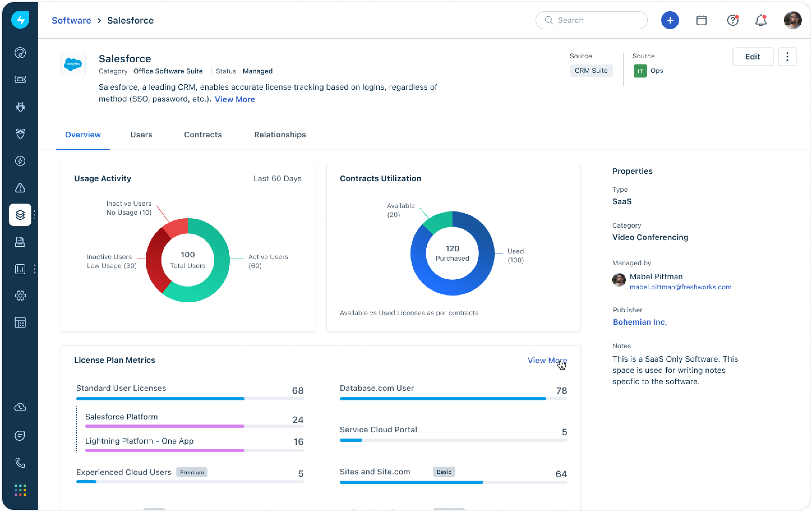Click the Standard User Licenses progress bar
This screenshot has height=512, width=812.
pos(190,399)
